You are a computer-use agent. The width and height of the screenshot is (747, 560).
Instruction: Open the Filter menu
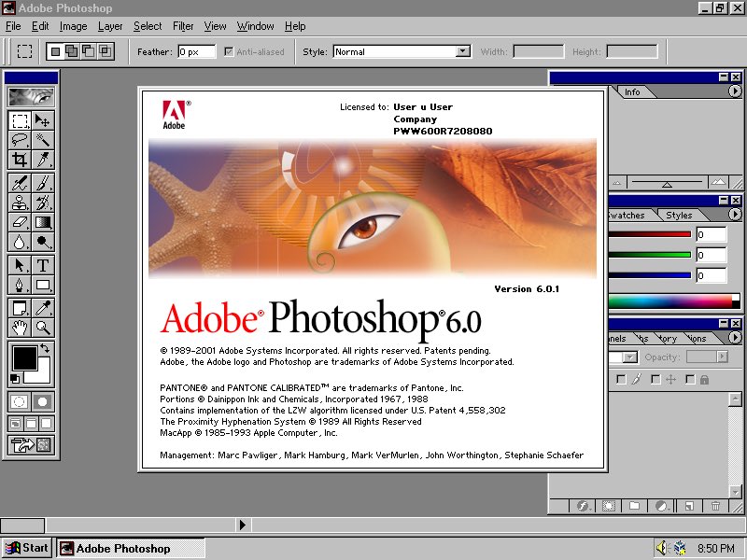pos(183,26)
